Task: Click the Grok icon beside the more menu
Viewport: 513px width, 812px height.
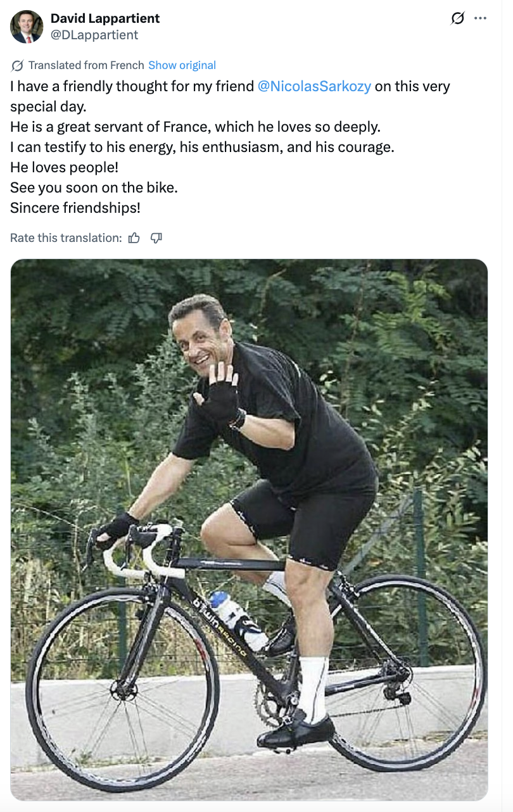Action: (x=457, y=18)
